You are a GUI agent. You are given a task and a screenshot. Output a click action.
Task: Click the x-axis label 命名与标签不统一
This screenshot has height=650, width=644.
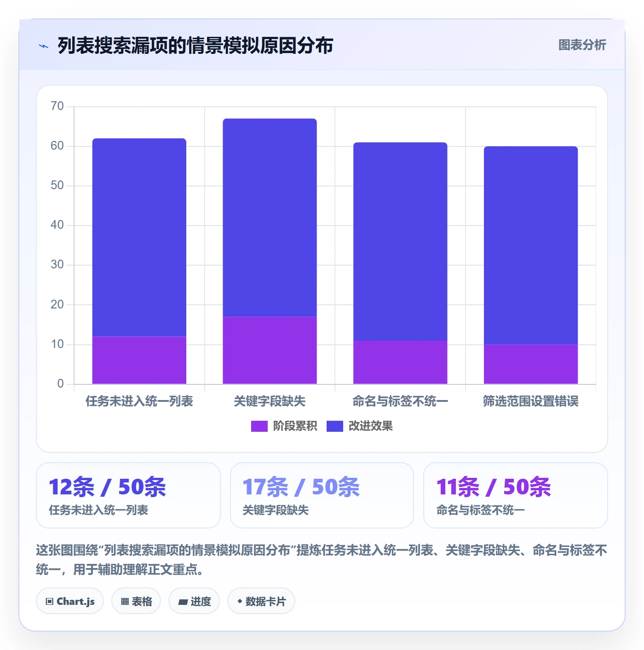400,401
